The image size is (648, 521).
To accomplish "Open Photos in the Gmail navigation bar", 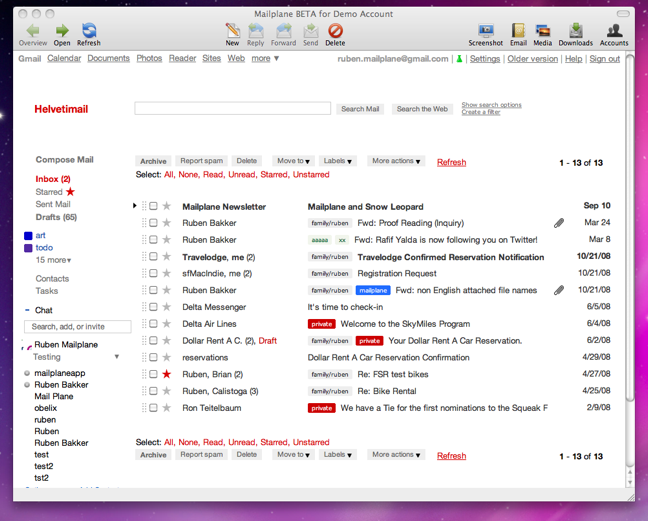I will [x=149, y=58].
